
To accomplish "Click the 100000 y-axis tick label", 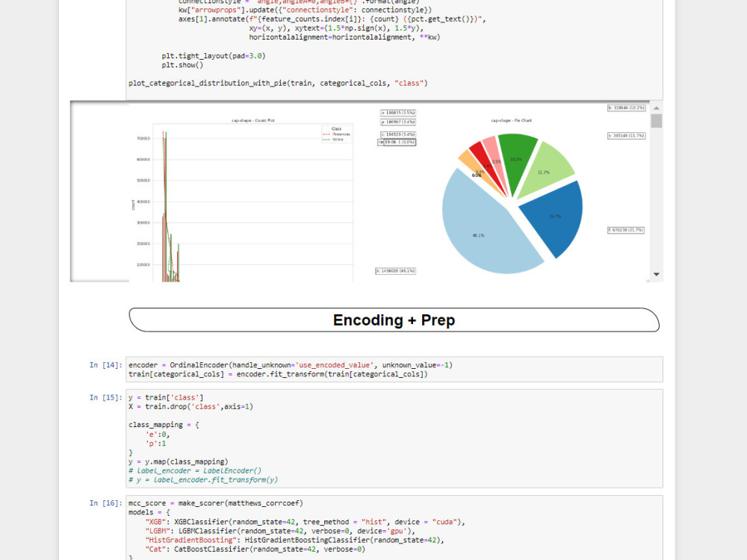I will (143, 265).
